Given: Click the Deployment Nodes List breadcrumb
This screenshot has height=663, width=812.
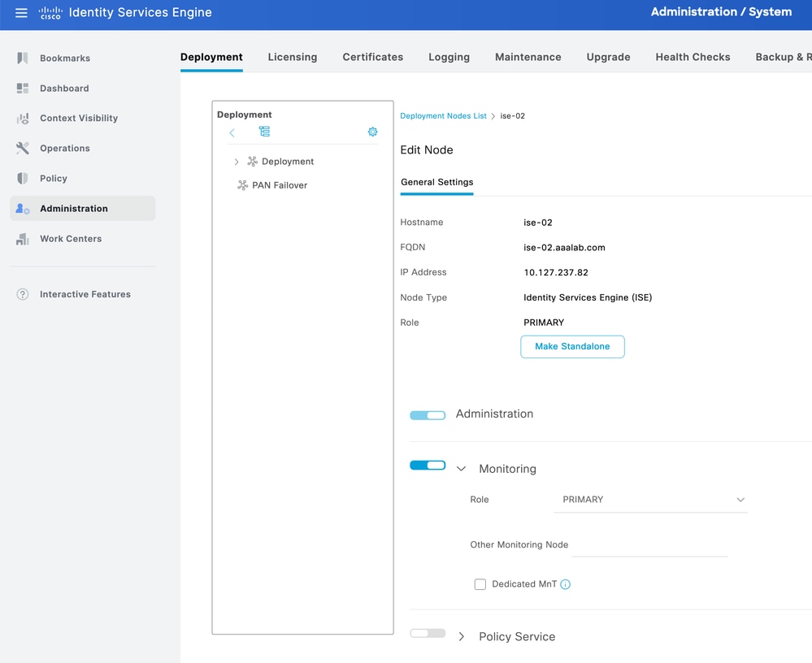Looking at the screenshot, I should (x=443, y=116).
